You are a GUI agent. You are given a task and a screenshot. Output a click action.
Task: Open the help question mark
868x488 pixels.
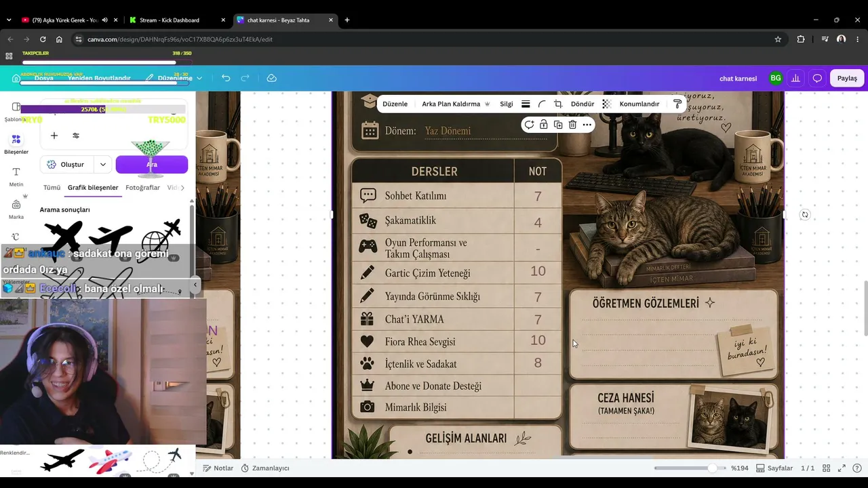(x=857, y=468)
